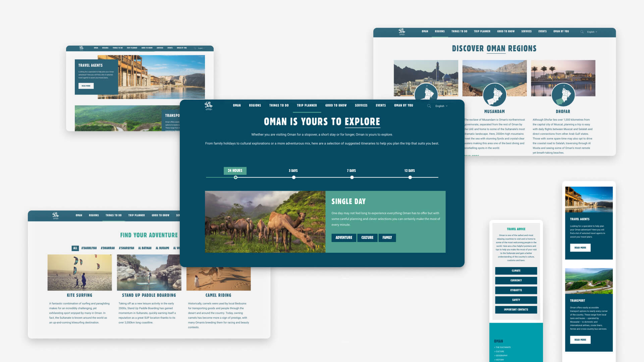Open Oman menu in center page header
The height and width of the screenshot is (362, 644).
pos(237,105)
